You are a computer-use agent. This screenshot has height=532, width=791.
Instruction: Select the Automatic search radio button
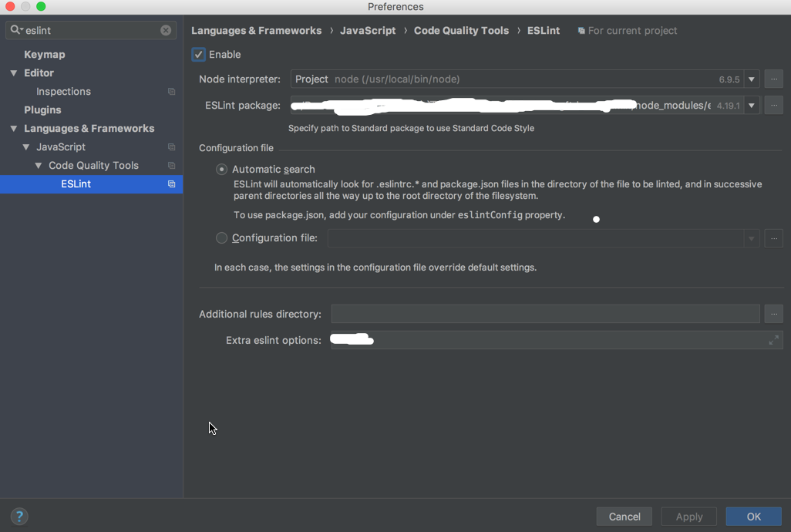pyautogui.click(x=221, y=170)
